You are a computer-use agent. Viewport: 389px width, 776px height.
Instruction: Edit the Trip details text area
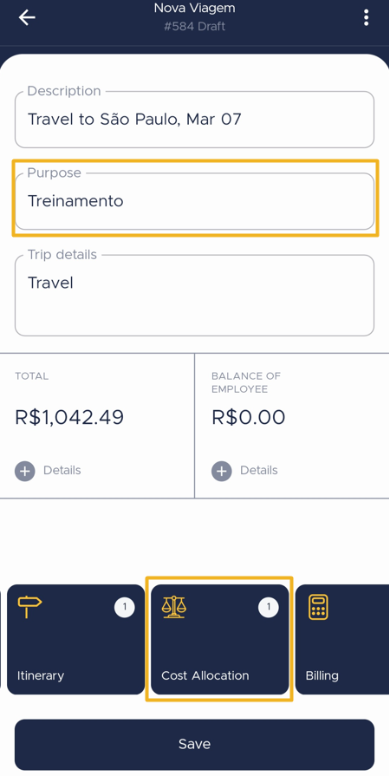pos(194,295)
